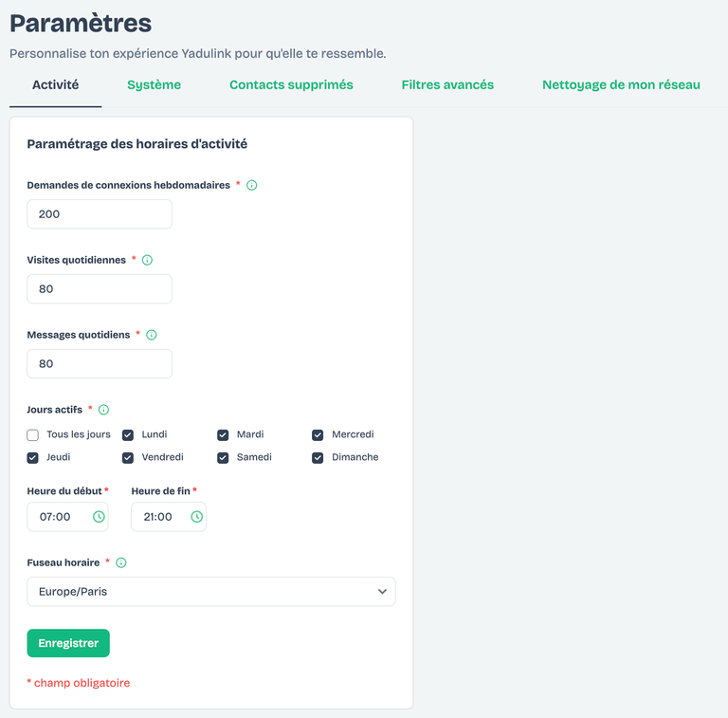Switch to the Système tab
The width and height of the screenshot is (728, 718).
[x=154, y=84]
